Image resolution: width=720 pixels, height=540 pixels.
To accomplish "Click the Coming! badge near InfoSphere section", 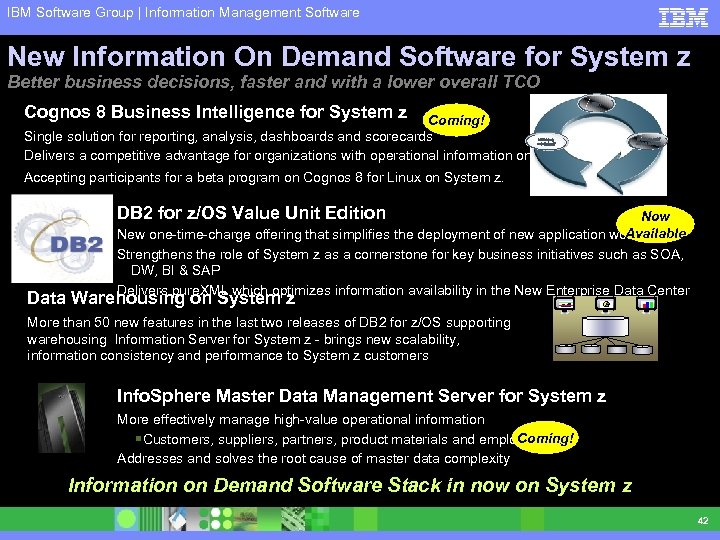I will pos(545,438).
